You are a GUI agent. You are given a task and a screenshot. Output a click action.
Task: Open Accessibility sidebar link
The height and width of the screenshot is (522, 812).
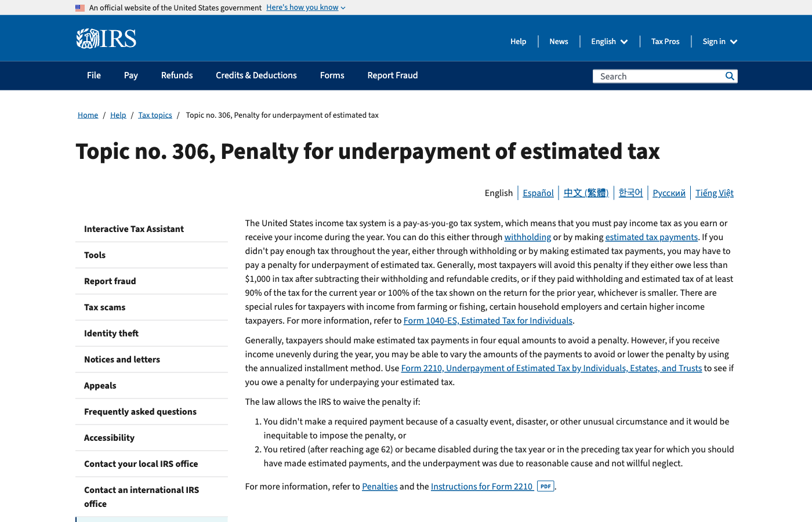(x=151, y=438)
